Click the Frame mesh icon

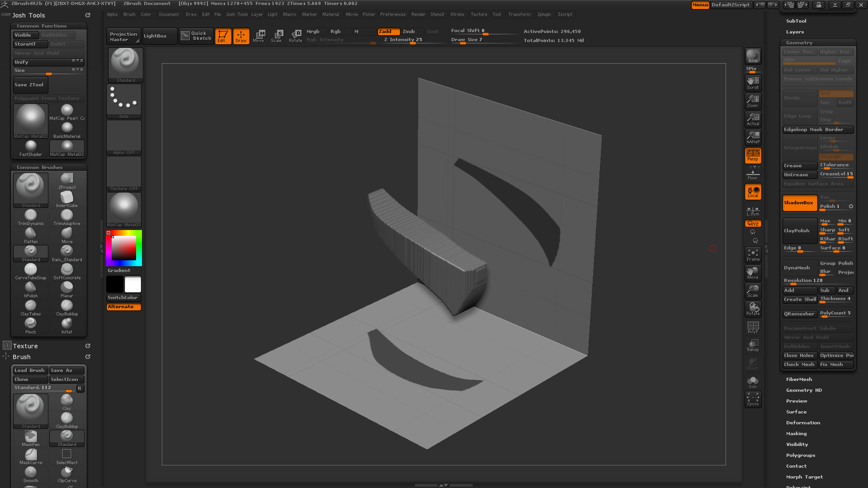[x=753, y=255]
